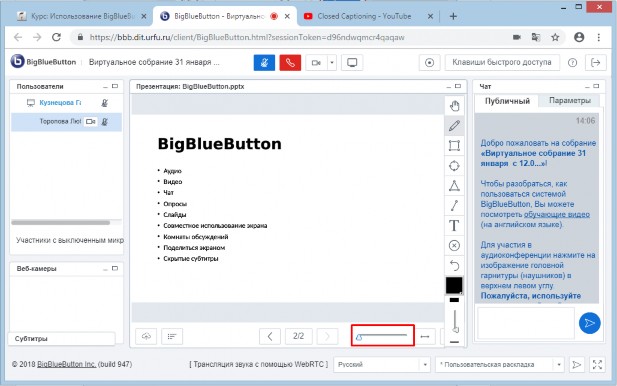Open the Субтитры panel
Screen dimensions: 617x386
click(x=62, y=338)
